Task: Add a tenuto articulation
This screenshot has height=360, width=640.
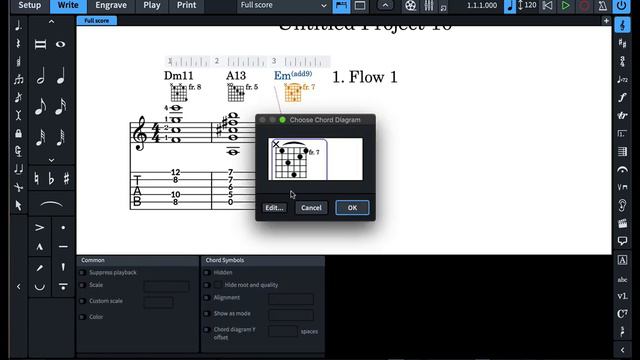Action: pyautogui.click(x=63, y=247)
